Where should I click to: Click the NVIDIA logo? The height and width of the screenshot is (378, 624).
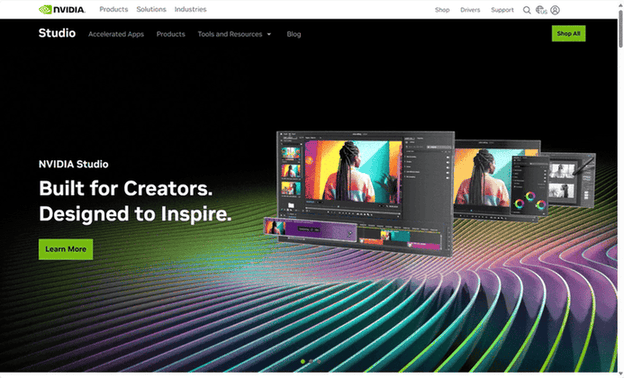(62, 10)
